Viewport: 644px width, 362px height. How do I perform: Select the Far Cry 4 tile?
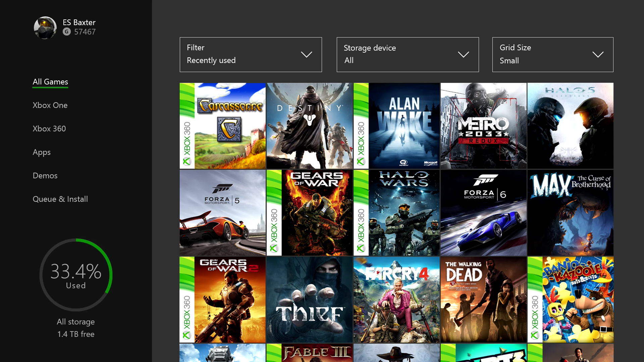click(x=396, y=300)
